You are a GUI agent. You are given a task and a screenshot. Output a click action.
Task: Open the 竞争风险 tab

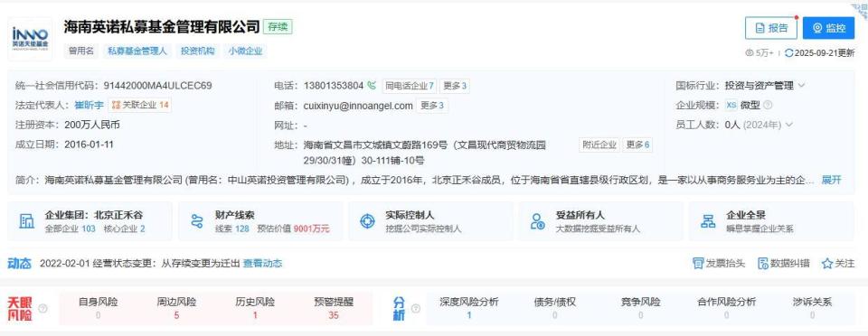pyautogui.click(x=640, y=308)
